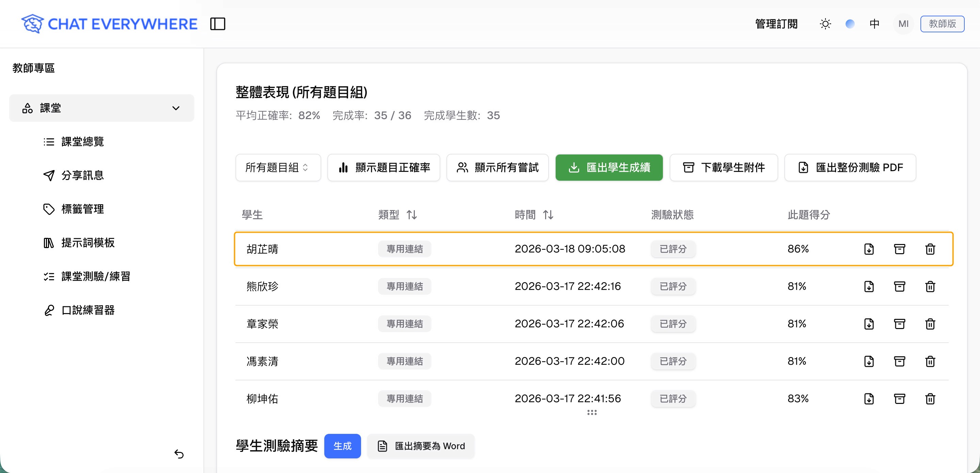
Task: Click the green 匯出學生成績 button
Action: pos(609,167)
